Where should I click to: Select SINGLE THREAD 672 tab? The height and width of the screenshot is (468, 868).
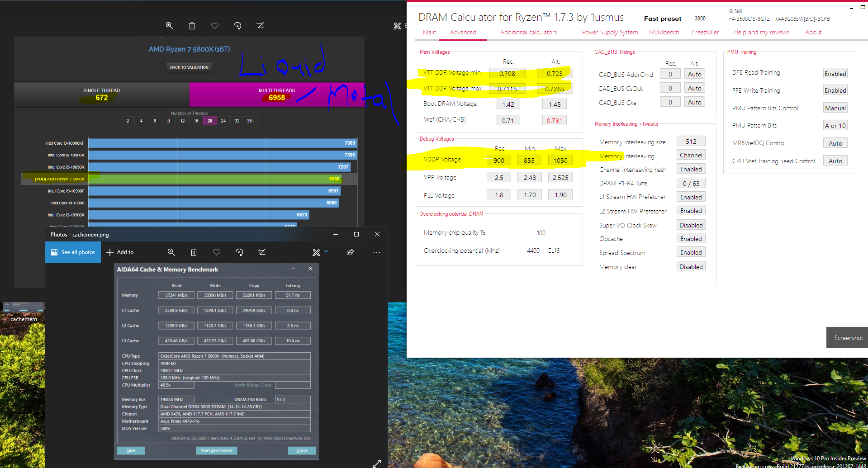102,94
